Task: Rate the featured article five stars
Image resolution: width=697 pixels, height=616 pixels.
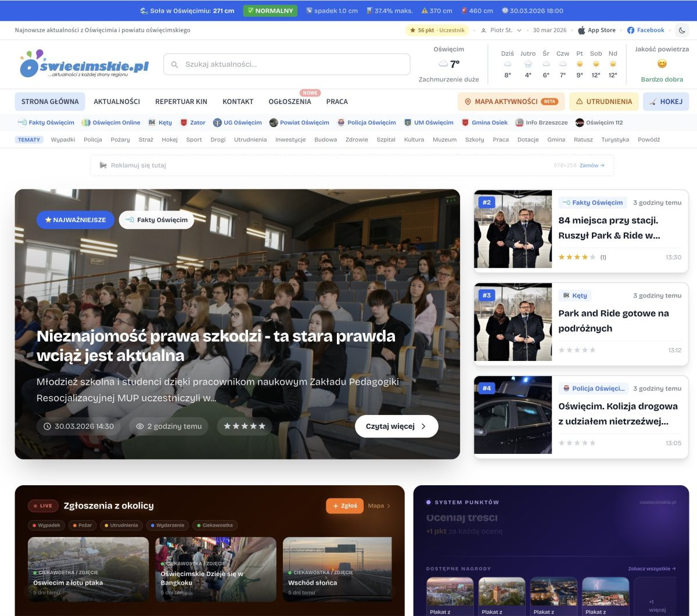Action: click(261, 427)
